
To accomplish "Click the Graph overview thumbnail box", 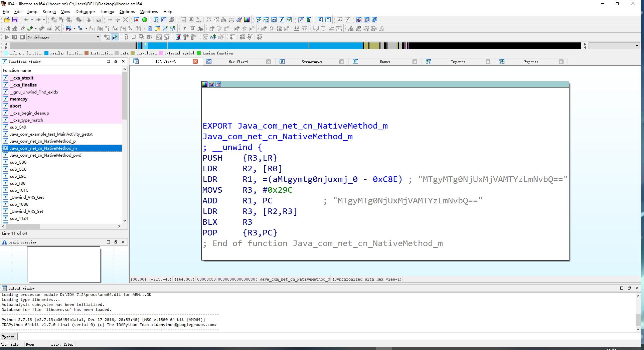I will pyautogui.click(x=63, y=264).
